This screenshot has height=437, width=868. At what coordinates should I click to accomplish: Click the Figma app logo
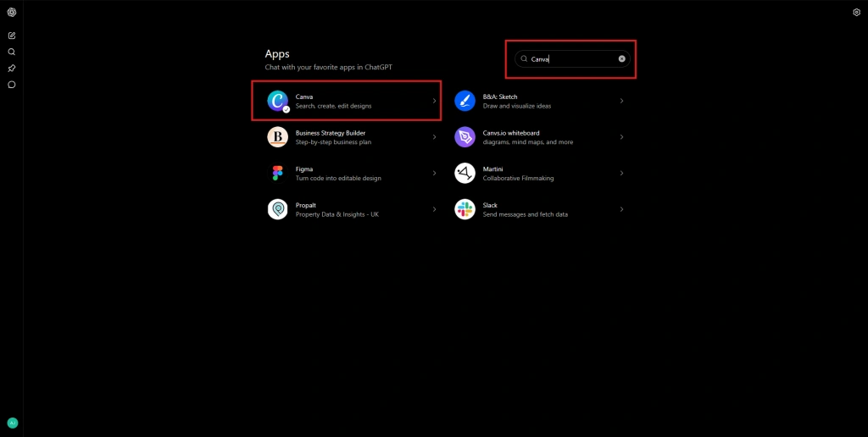tap(278, 173)
